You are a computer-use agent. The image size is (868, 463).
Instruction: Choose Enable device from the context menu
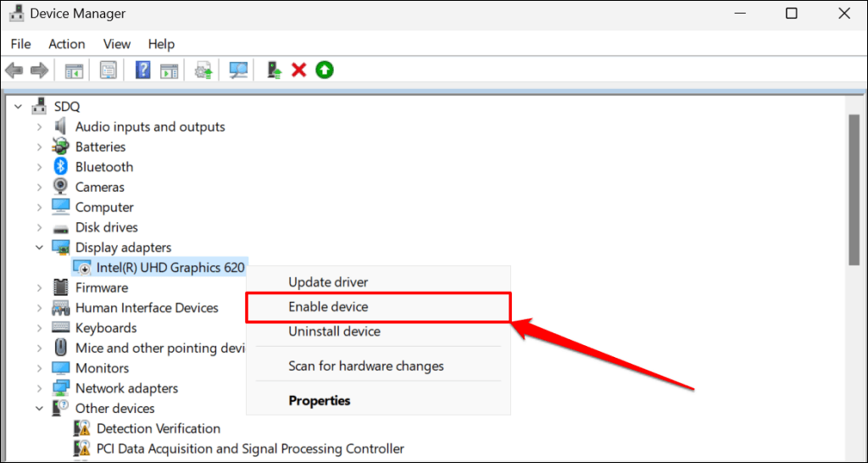(378, 306)
